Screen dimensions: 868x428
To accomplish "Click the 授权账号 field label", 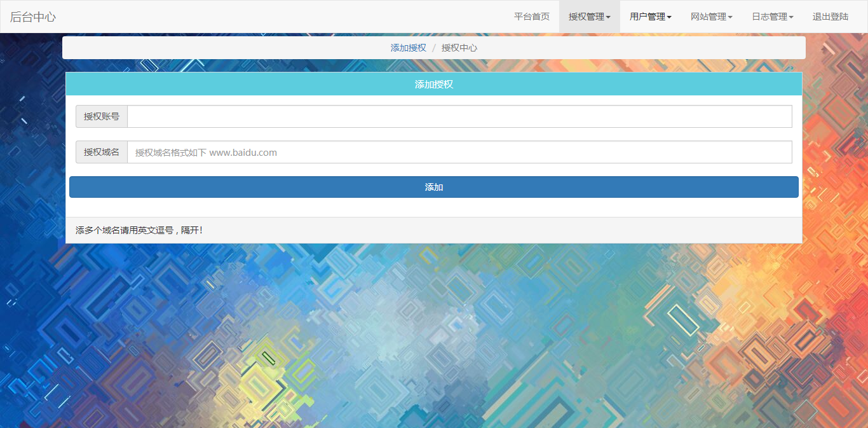I will coord(102,116).
